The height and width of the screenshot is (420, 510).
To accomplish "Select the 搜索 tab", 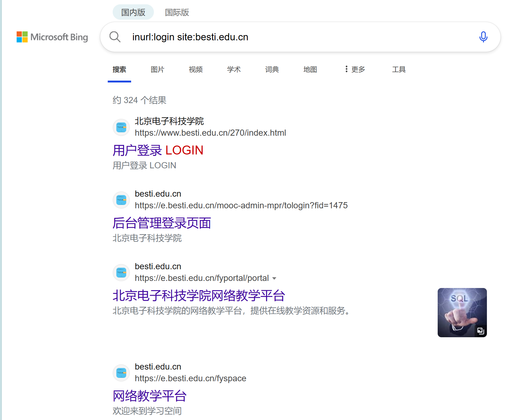I will tap(119, 70).
